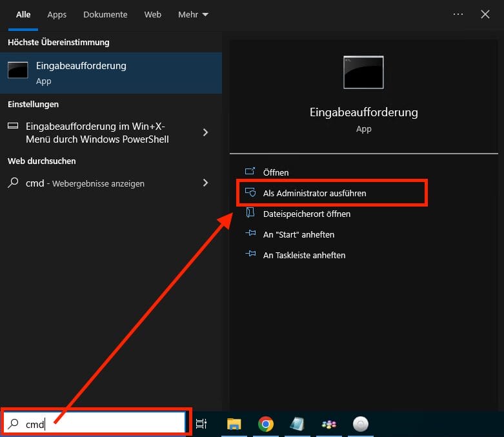The width and height of the screenshot is (504, 437).
Task: Open File Explorer from the taskbar
Action: tap(234, 424)
